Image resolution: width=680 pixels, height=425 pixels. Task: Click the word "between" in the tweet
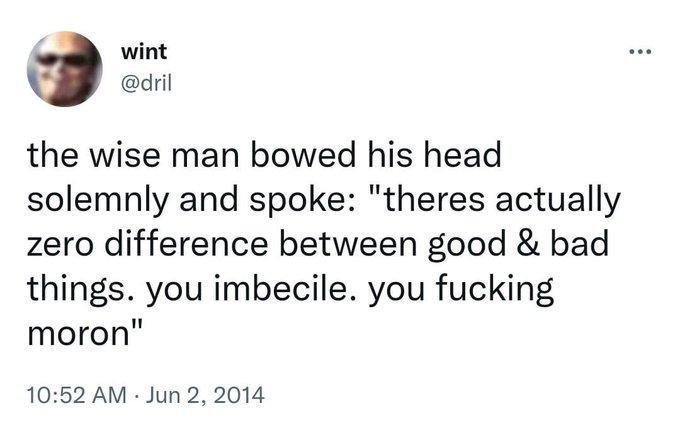348,243
